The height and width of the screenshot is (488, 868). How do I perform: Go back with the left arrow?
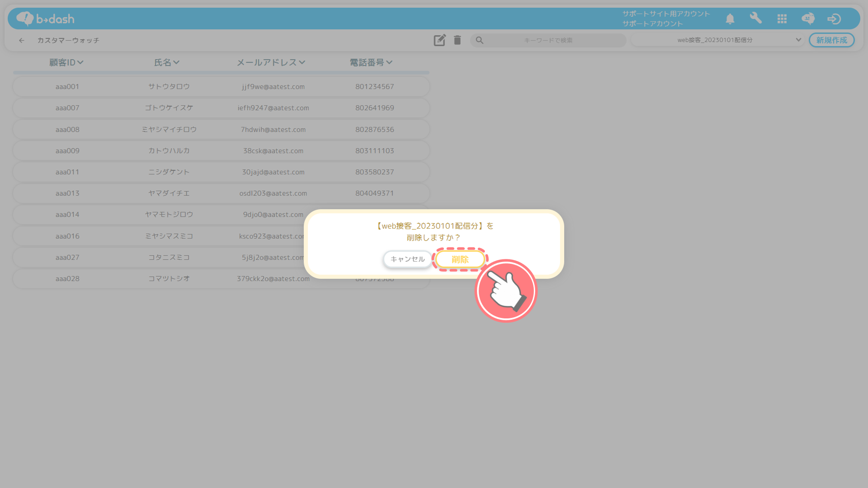point(22,40)
